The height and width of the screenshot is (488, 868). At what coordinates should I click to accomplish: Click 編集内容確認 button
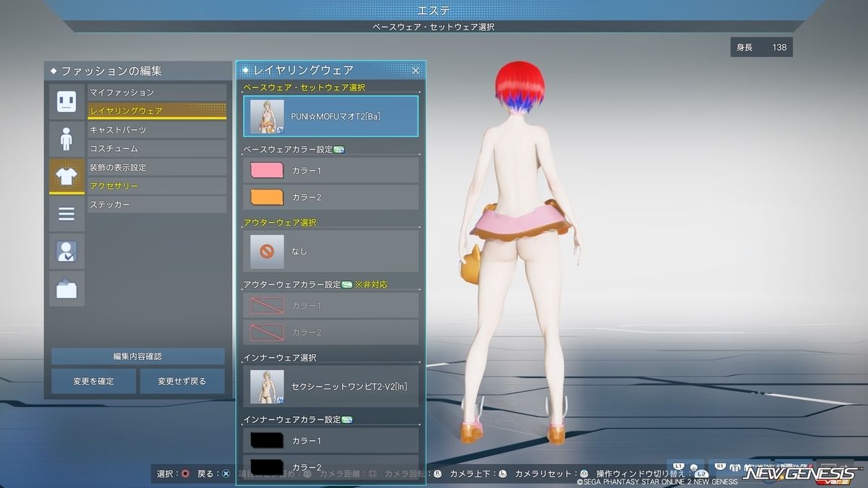[x=137, y=356]
